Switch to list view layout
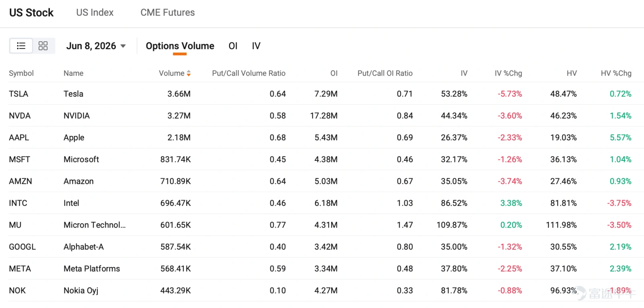 (x=21, y=46)
